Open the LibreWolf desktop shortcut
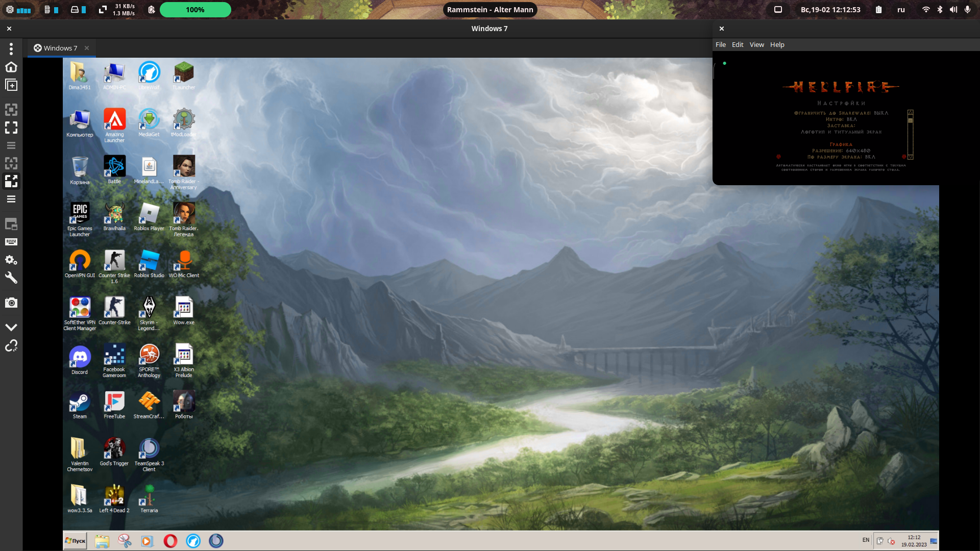Screen dimensions: 980x551 [x=149, y=76]
